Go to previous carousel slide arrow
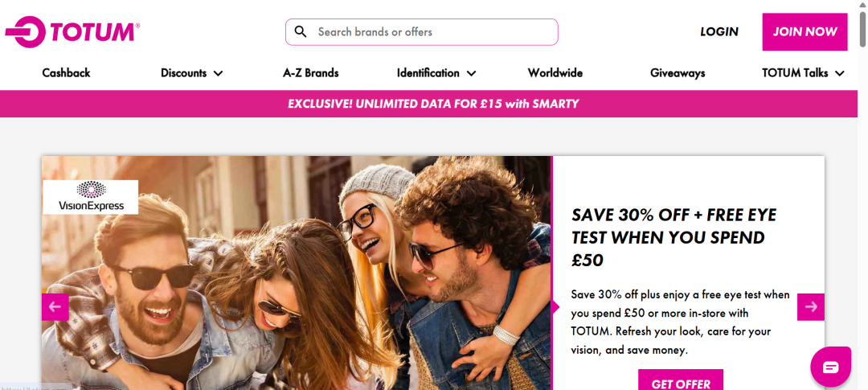The width and height of the screenshot is (868, 390). click(55, 307)
